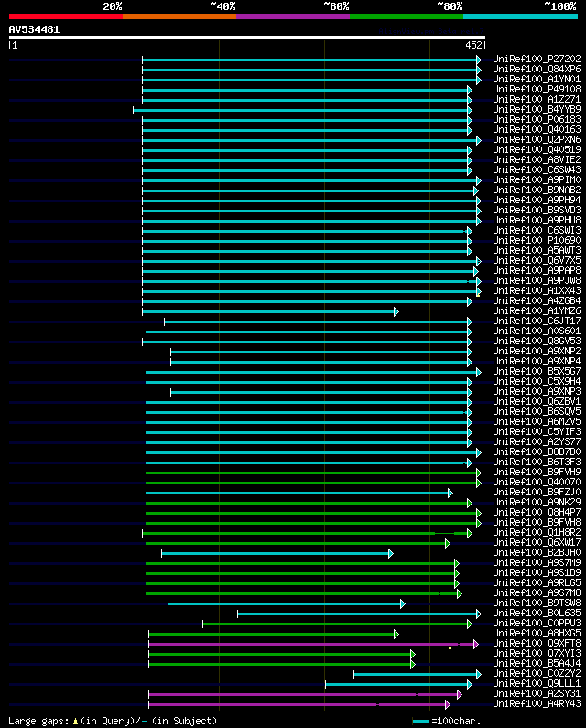The width and height of the screenshot is (586, 728).
Task: Click the cyan alignment bar for UniRef100_A1YMZ6
Action: pos(270,312)
